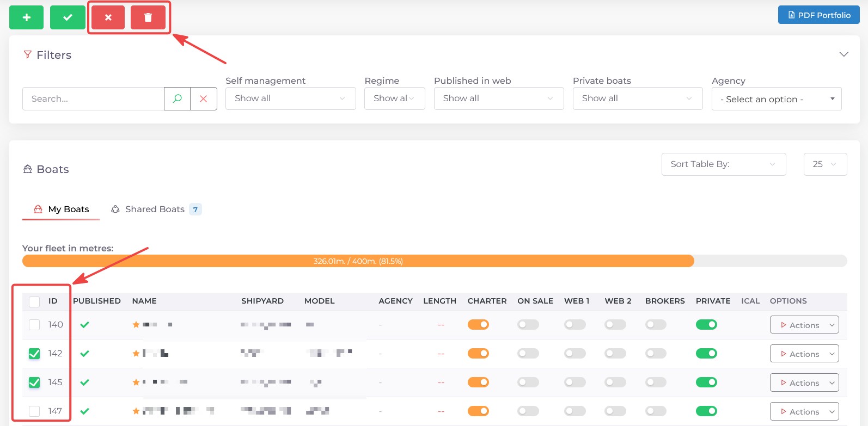Enable Web 1 toggle for boat 147

tap(575, 411)
